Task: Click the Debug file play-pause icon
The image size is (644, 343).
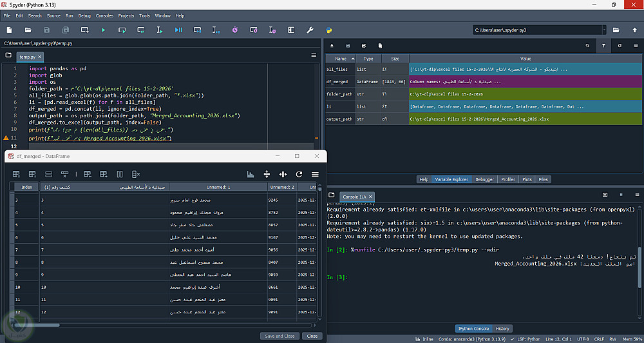Action: (178, 30)
